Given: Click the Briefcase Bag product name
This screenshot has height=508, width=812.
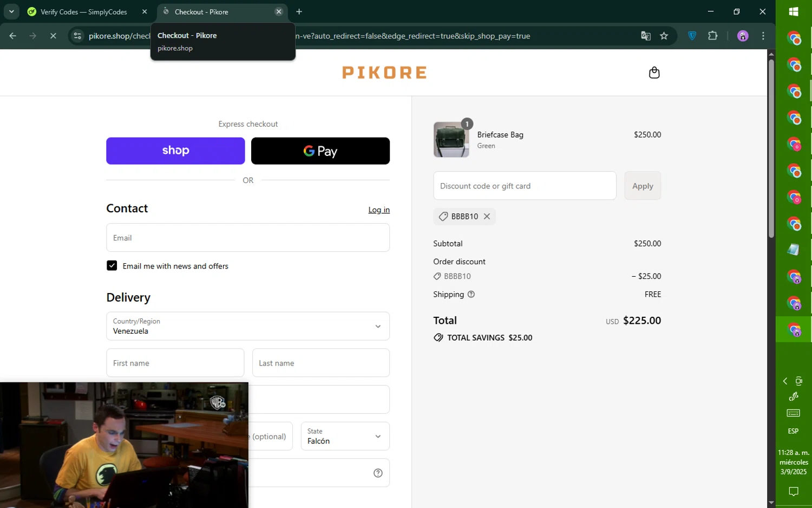Looking at the screenshot, I should tap(500, 134).
